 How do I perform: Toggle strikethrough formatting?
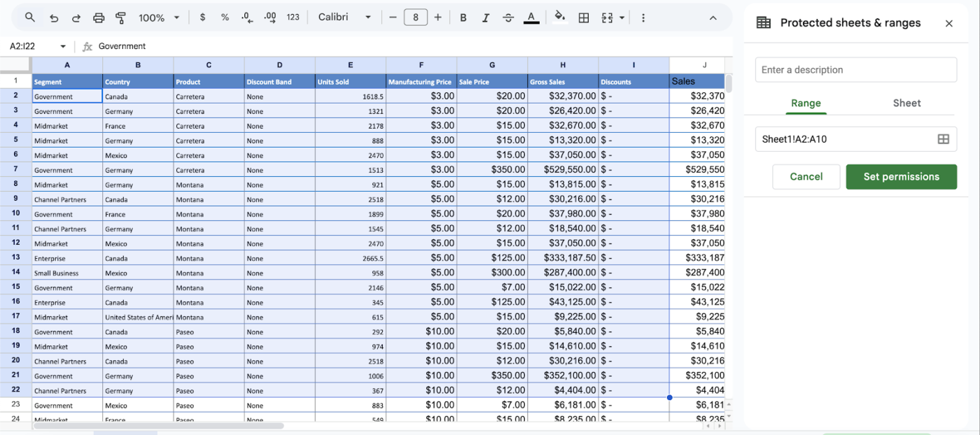point(508,17)
